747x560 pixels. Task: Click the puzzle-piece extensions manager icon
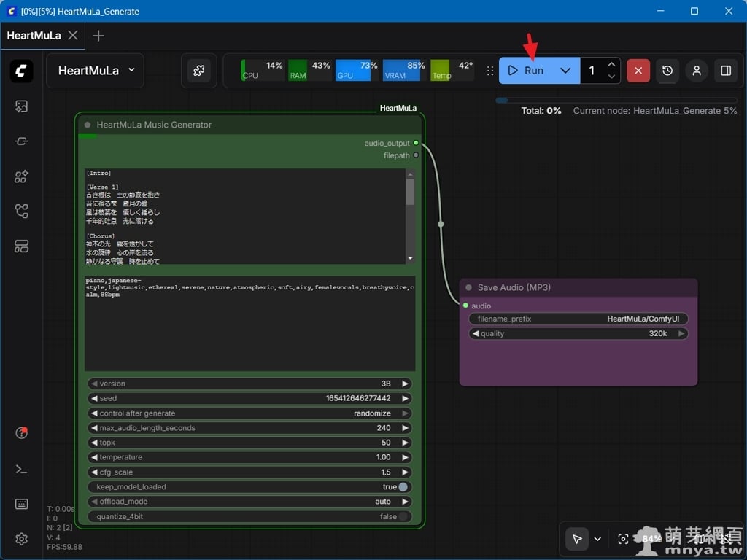[x=198, y=71]
